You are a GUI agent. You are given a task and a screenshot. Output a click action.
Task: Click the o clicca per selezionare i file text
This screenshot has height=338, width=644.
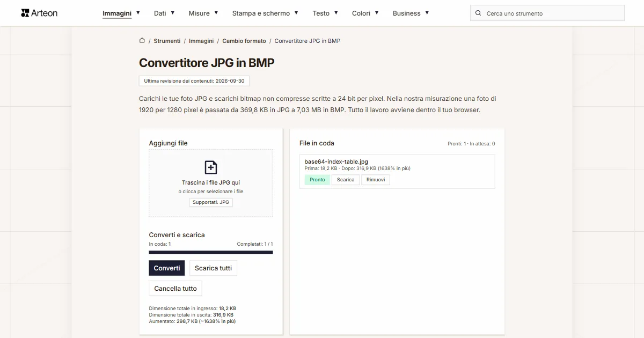click(211, 192)
